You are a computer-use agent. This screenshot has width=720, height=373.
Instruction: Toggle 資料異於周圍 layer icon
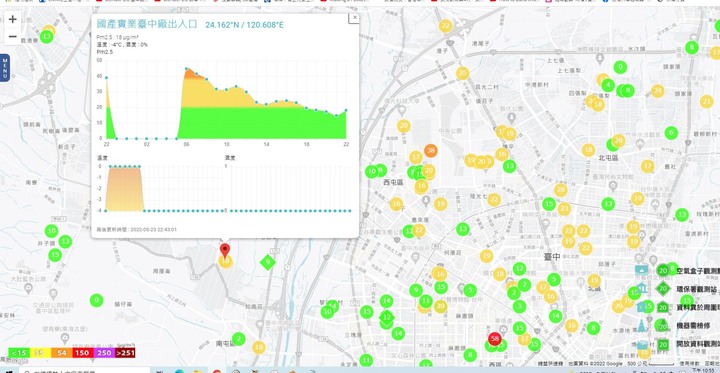click(663, 307)
